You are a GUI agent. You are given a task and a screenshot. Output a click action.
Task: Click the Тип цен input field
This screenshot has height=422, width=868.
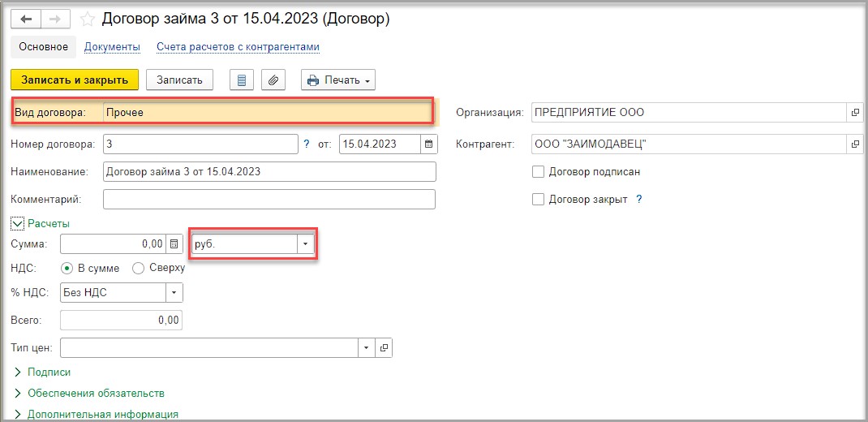pyautogui.click(x=209, y=348)
